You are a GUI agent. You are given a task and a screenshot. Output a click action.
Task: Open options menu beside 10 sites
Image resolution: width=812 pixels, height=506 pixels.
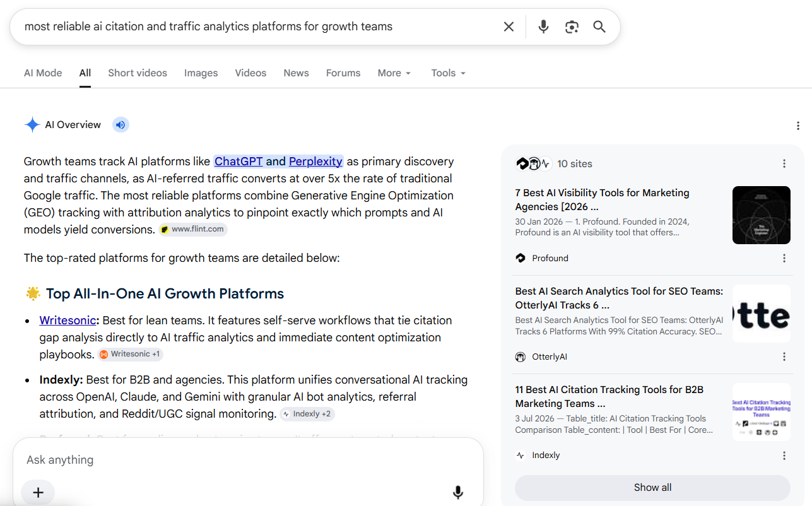pos(784,163)
